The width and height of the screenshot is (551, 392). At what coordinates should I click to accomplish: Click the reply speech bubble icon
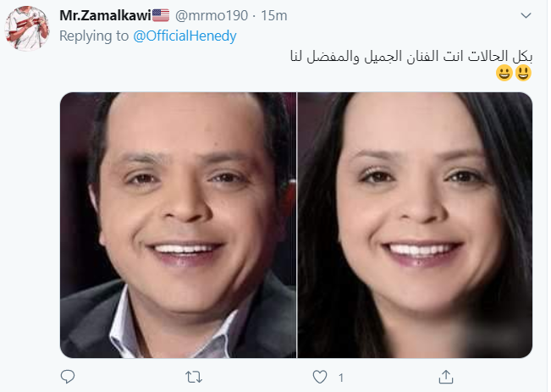click(x=68, y=377)
